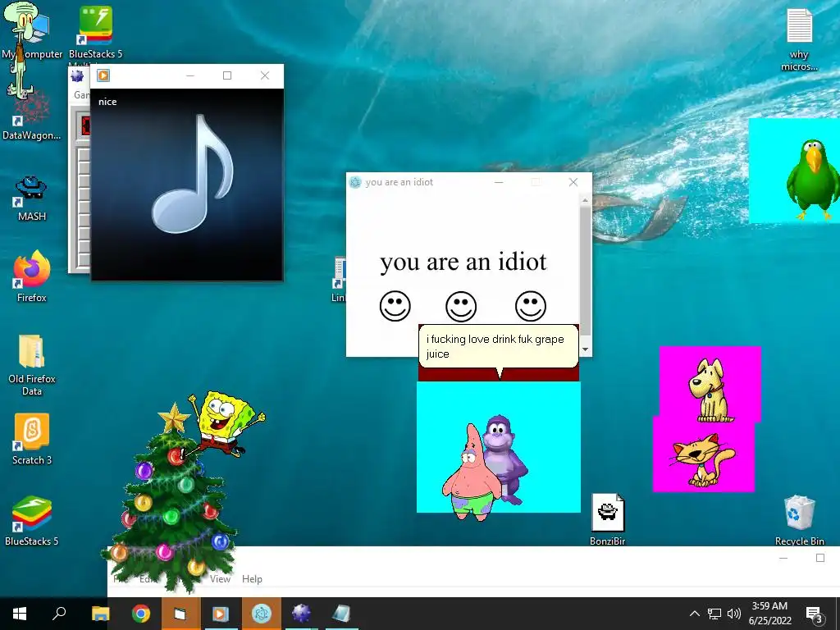Open the BlueStacks 5 Multi-Instance shortcut

tap(95, 32)
